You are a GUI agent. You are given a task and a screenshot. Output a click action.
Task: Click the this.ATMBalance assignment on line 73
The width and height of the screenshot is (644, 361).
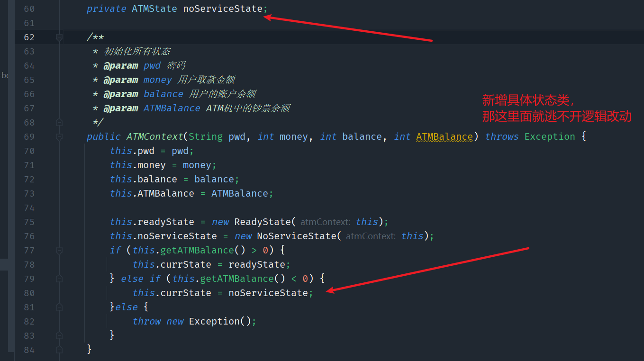pyautogui.click(x=191, y=193)
